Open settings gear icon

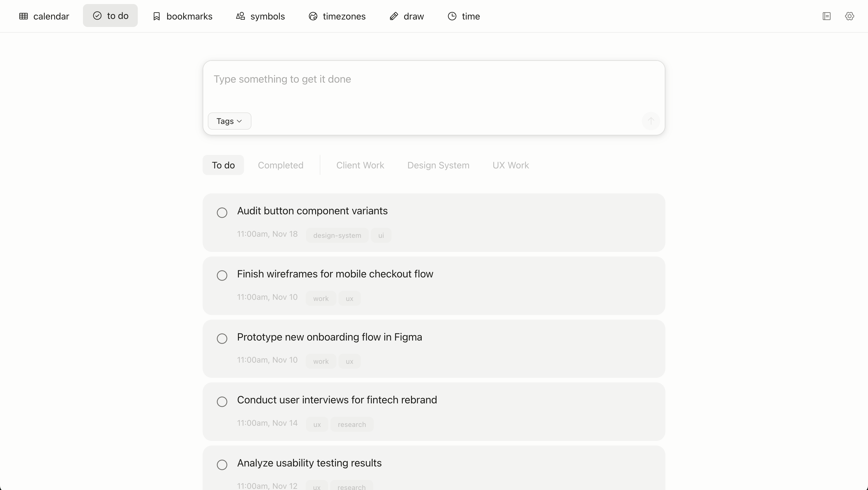[849, 16]
